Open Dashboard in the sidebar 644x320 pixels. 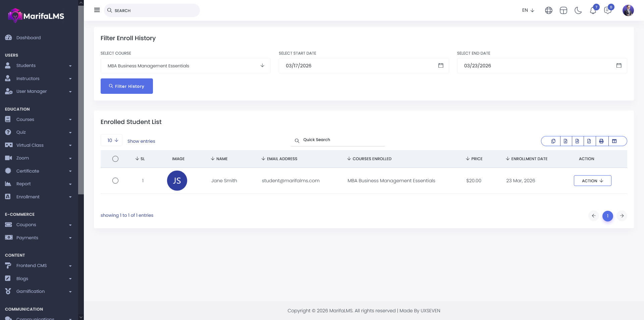click(29, 38)
